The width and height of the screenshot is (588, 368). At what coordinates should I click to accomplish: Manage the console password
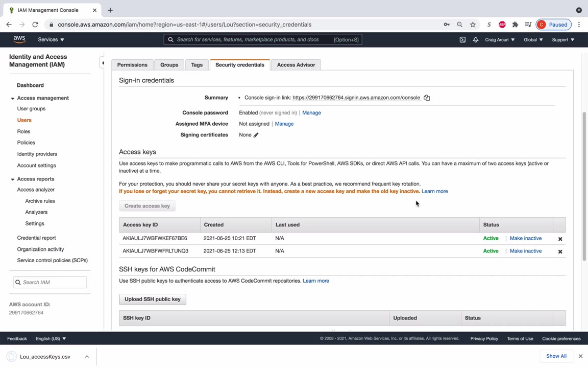pos(311,112)
